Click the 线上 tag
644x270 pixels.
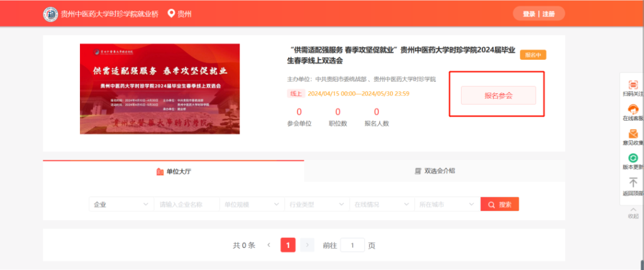pyautogui.click(x=296, y=94)
